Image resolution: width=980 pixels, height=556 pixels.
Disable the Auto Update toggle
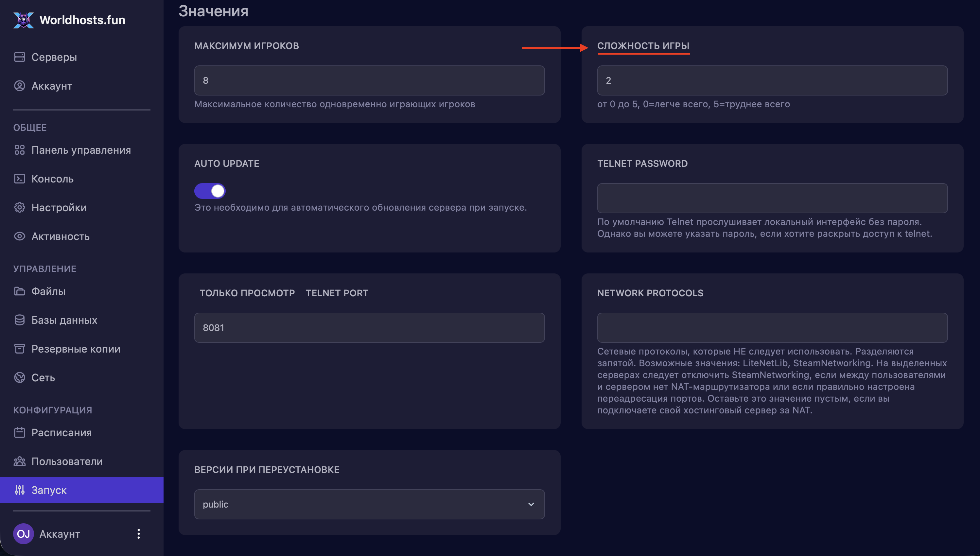(x=210, y=191)
